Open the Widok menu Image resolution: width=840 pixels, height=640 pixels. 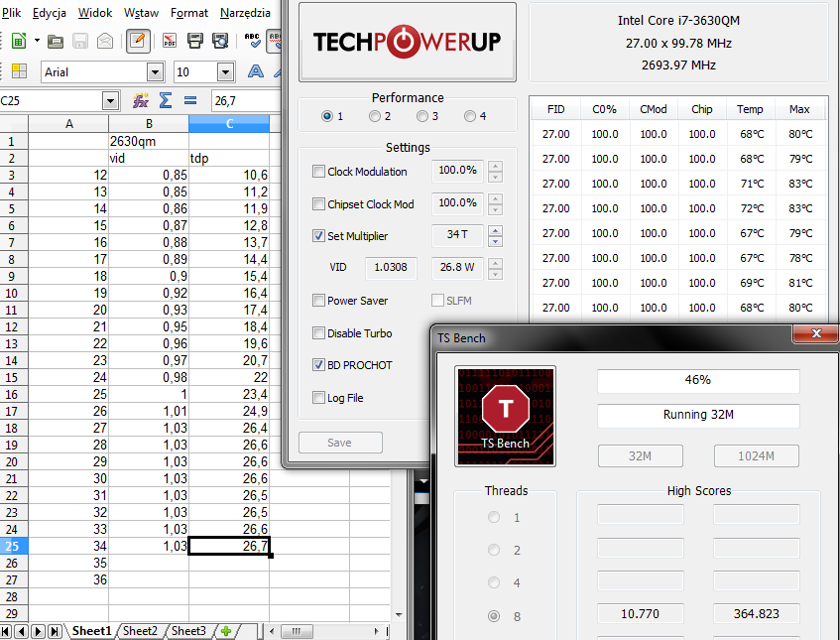point(95,12)
